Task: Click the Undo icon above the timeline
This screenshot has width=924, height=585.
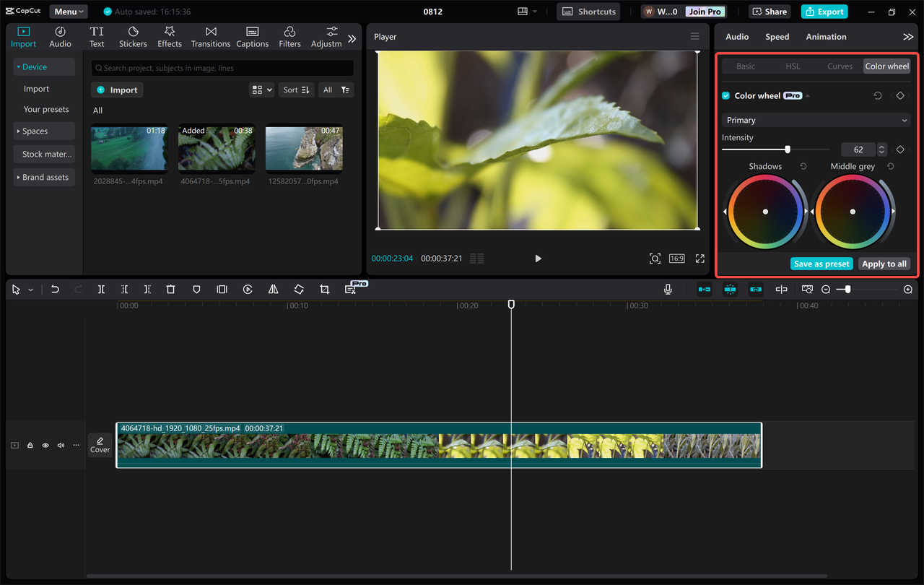Action: point(55,289)
